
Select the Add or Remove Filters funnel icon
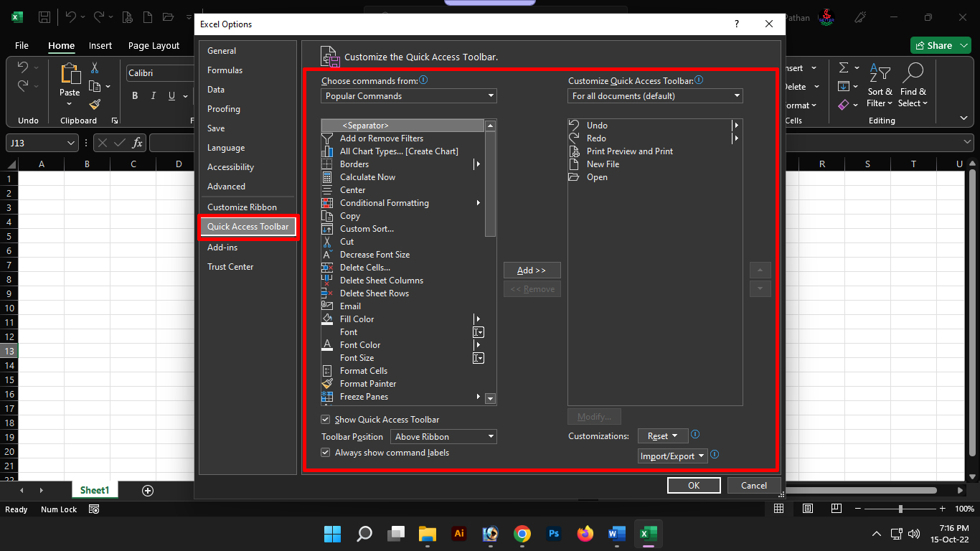327,138
